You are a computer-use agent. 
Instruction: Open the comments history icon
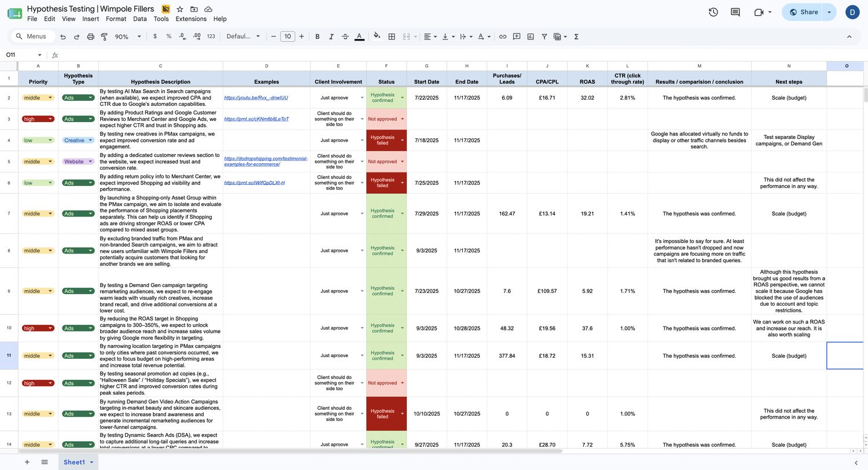coord(735,12)
